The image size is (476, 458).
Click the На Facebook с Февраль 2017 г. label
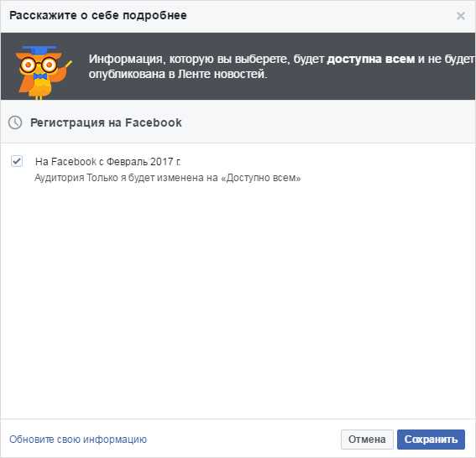tap(108, 162)
